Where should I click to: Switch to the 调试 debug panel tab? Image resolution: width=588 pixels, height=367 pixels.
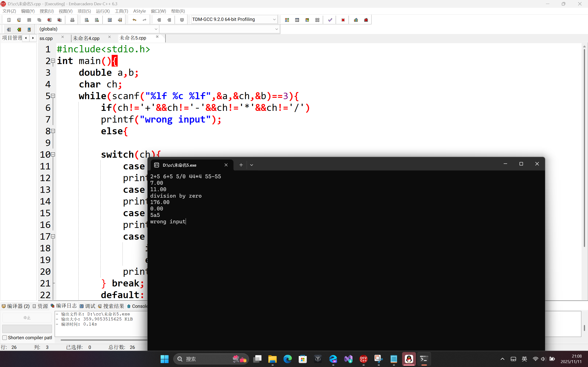pos(88,306)
